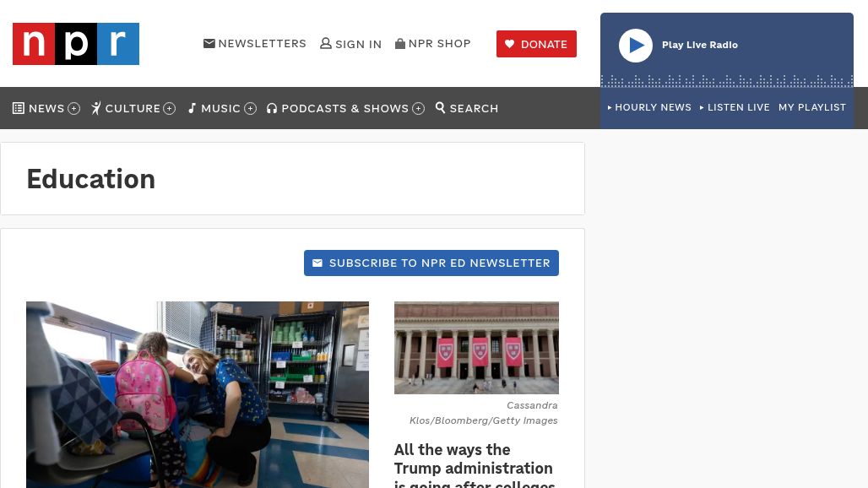Expand the News menu plus icon
This screenshot has height=488, width=868.
tap(73, 108)
